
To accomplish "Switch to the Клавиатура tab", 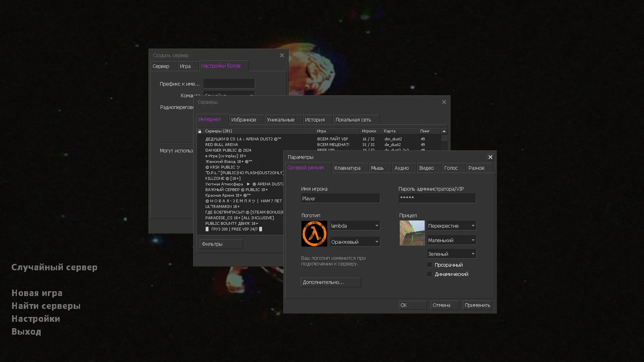I will coord(349,168).
